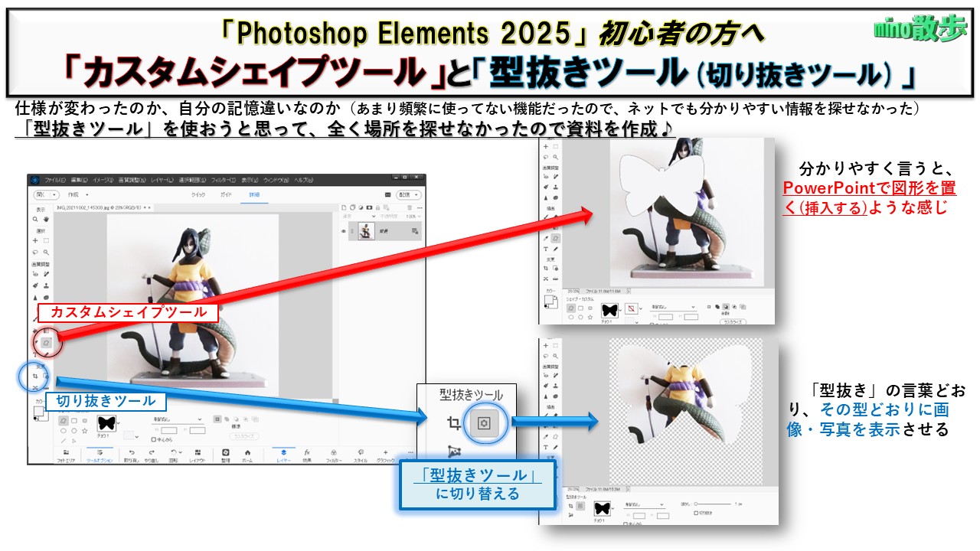Open the Effects (効果) fx panel icon

click(x=306, y=455)
